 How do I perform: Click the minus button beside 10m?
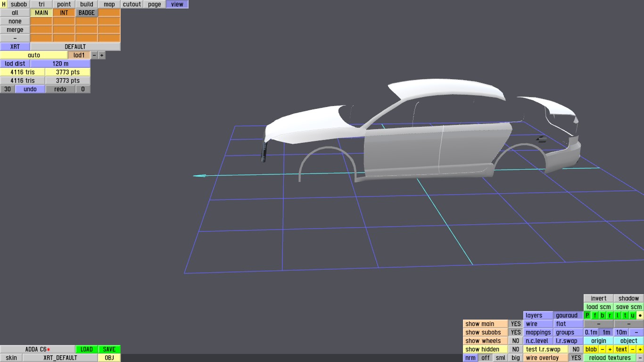(636, 332)
